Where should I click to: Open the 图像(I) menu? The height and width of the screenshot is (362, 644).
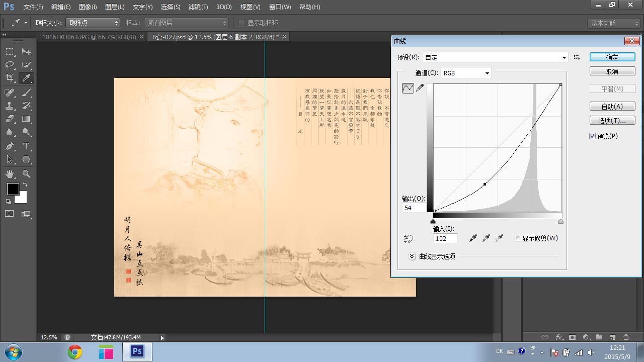click(88, 7)
